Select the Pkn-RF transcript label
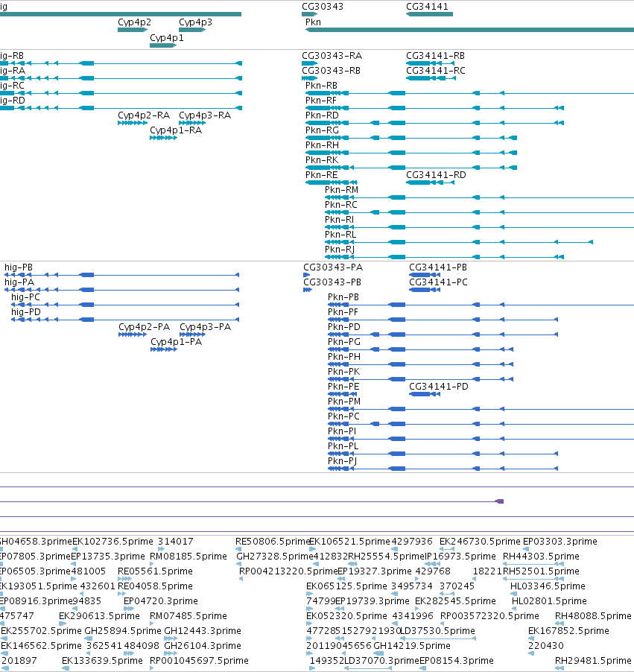This screenshot has width=634, height=672. point(320,101)
